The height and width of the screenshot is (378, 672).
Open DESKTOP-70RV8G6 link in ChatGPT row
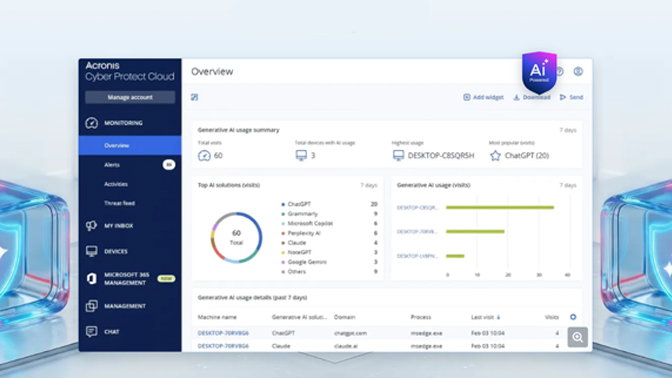(x=223, y=333)
